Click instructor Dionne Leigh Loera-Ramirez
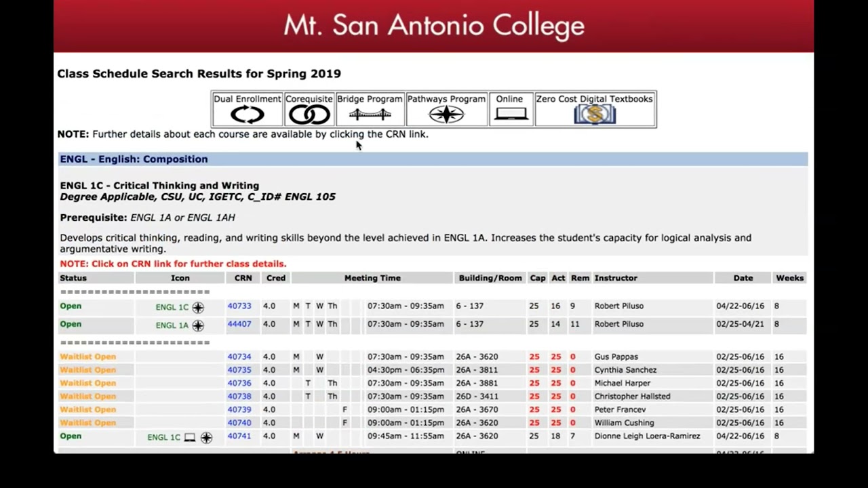The image size is (868, 488). tap(647, 436)
